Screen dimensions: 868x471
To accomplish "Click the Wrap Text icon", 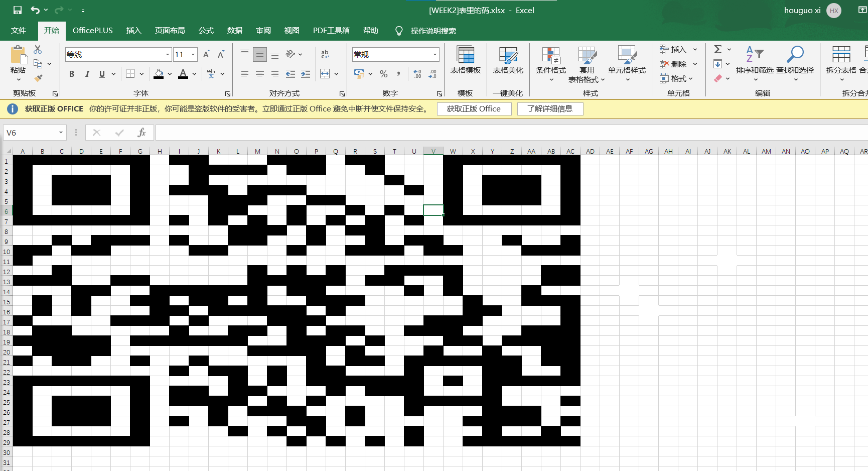I will click(x=325, y=54).
